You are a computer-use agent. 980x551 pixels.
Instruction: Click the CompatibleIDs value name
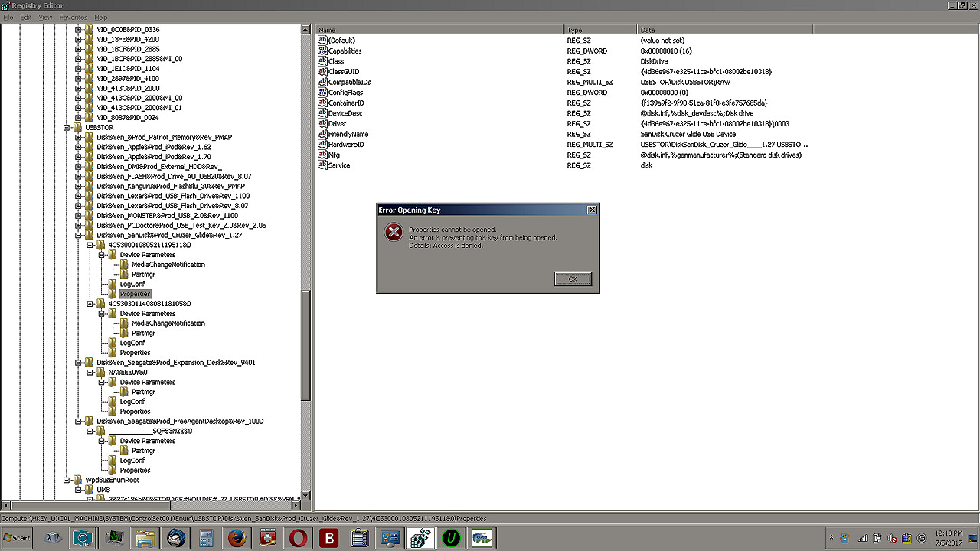(349, 82)
